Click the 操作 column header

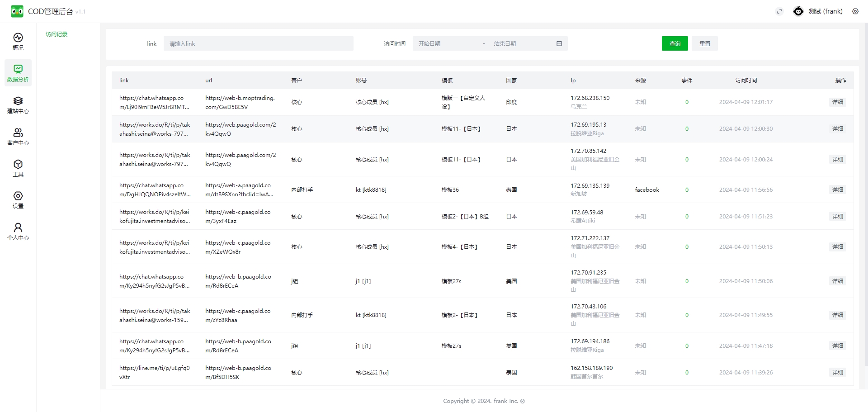(x=841, y=80)
